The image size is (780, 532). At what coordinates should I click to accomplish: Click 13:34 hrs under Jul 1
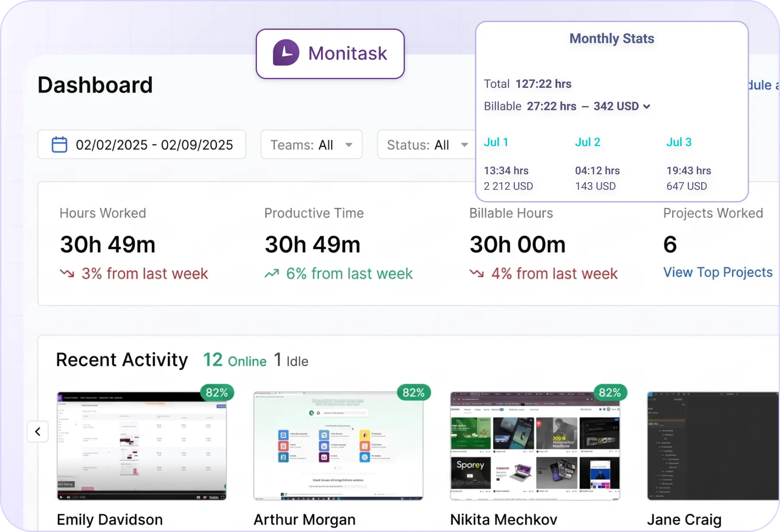(506, 170)
